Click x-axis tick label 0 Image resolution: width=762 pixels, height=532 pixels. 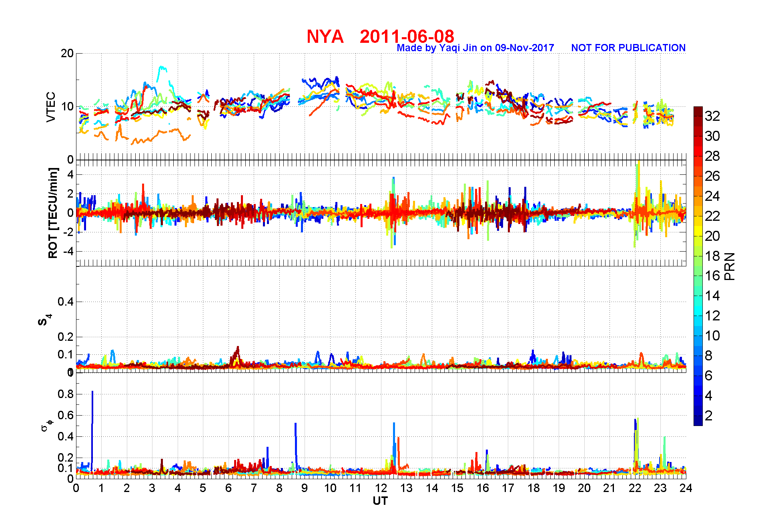click(x=76, y=488)
